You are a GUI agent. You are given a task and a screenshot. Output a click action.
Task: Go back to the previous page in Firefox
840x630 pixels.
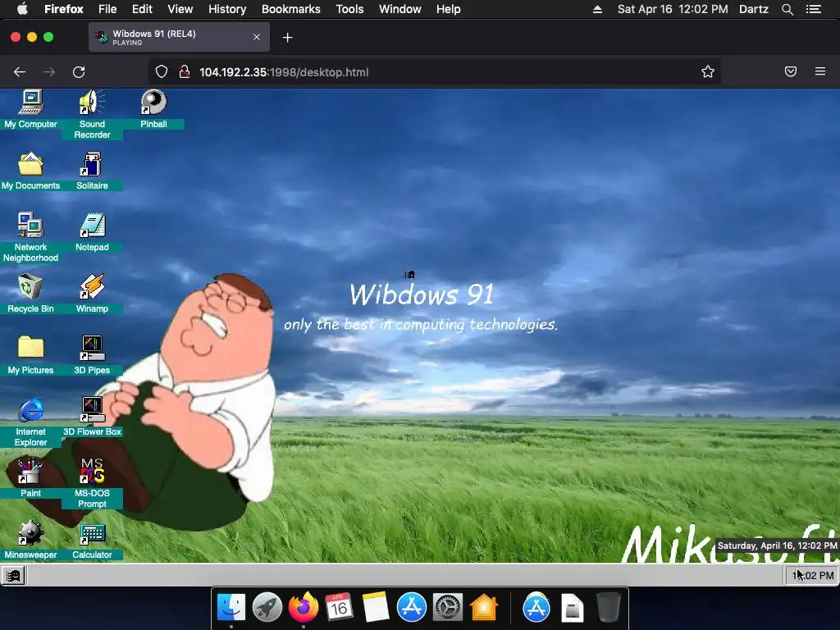point(20,72)
